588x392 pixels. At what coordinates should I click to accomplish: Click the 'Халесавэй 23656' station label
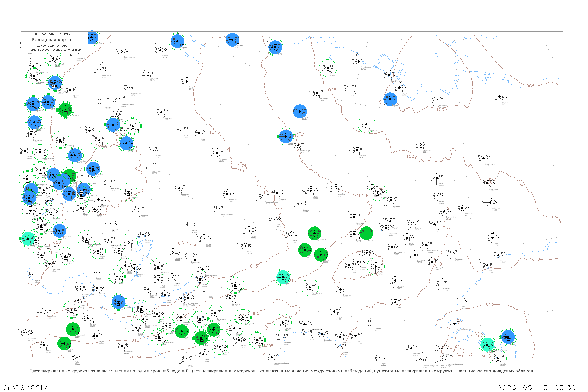click(81, 59)
